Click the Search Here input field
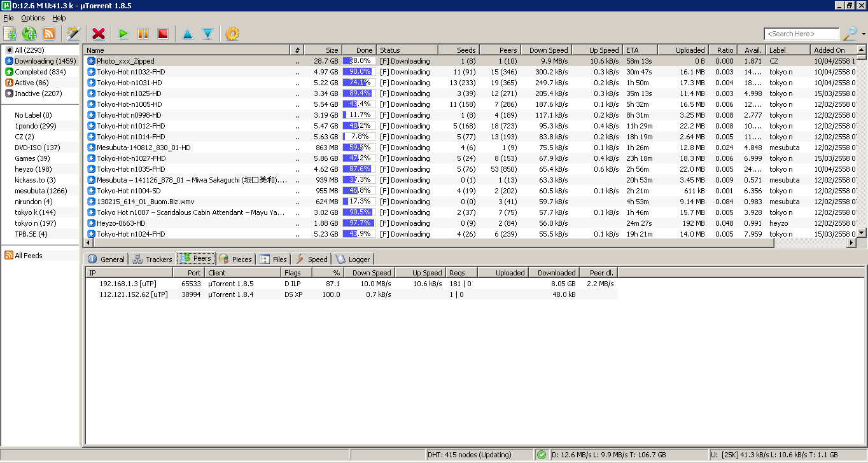The width and height of the screenshot is (868, 463). pos(802,34)
